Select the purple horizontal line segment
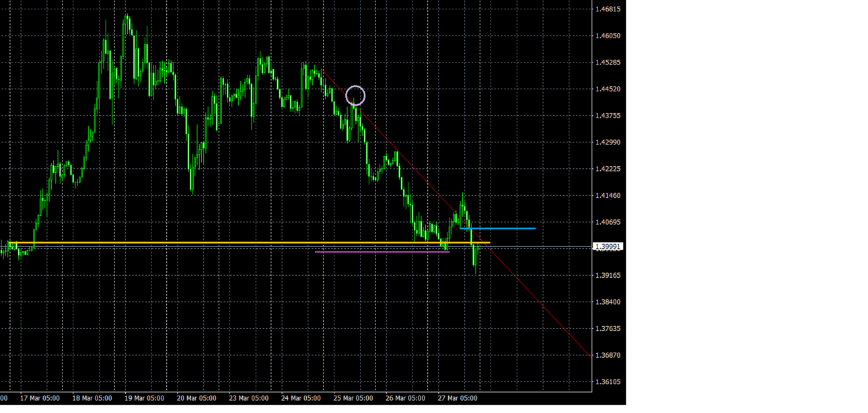Image resolution: width=868 pixels, height=413 pixels. coord(382,252)
